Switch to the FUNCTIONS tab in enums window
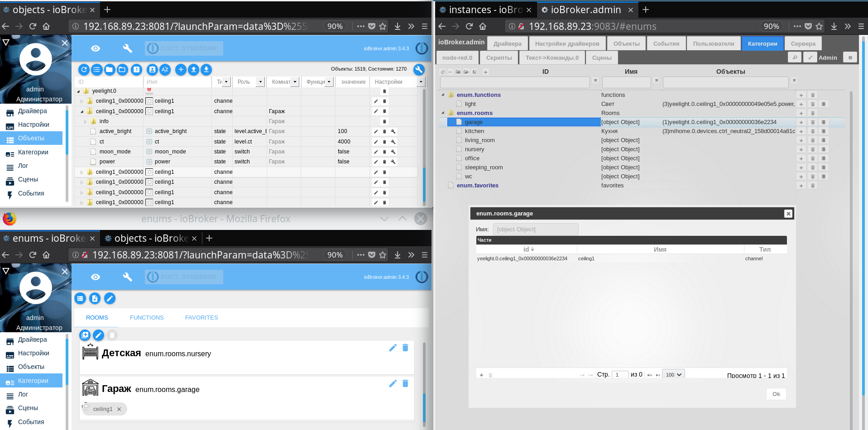Viewport: 868px width, 430px height. [147, 318]
